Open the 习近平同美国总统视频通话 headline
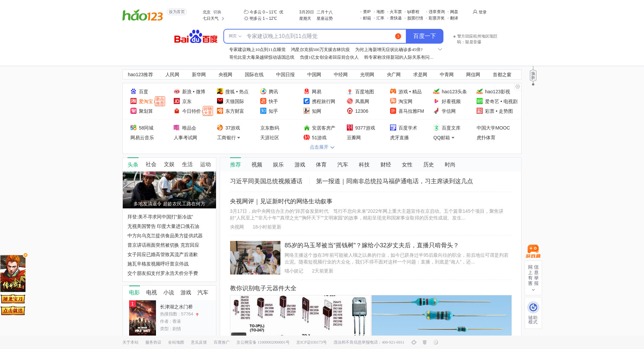 266,181
